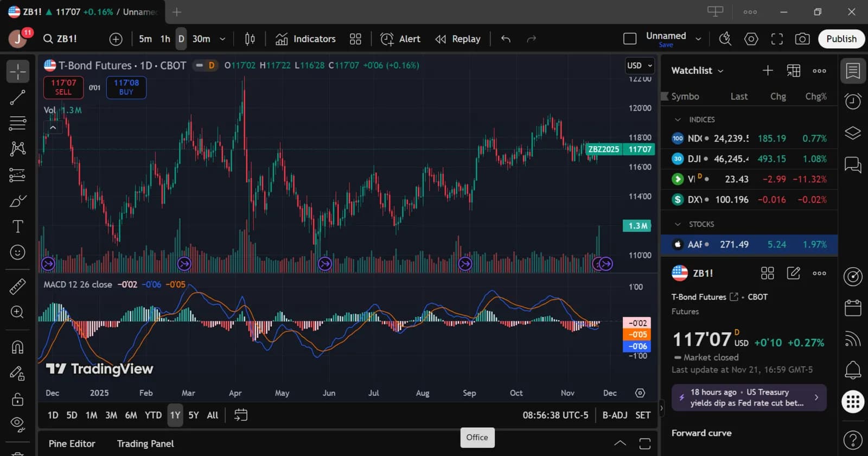Open the Indicators dialog
Screen dimensions: 868x456
click(x=305, y=39)
